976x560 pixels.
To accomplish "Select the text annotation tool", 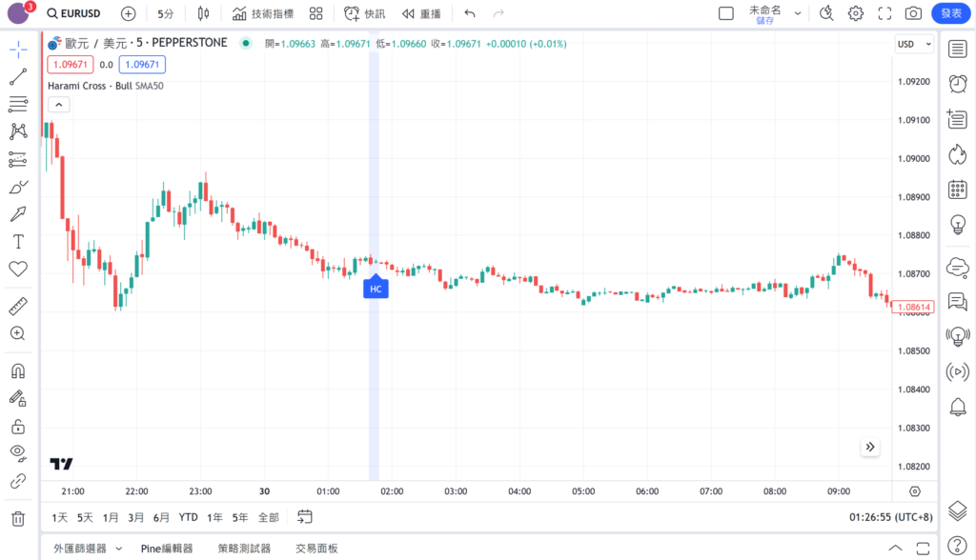I will point(18,241).
